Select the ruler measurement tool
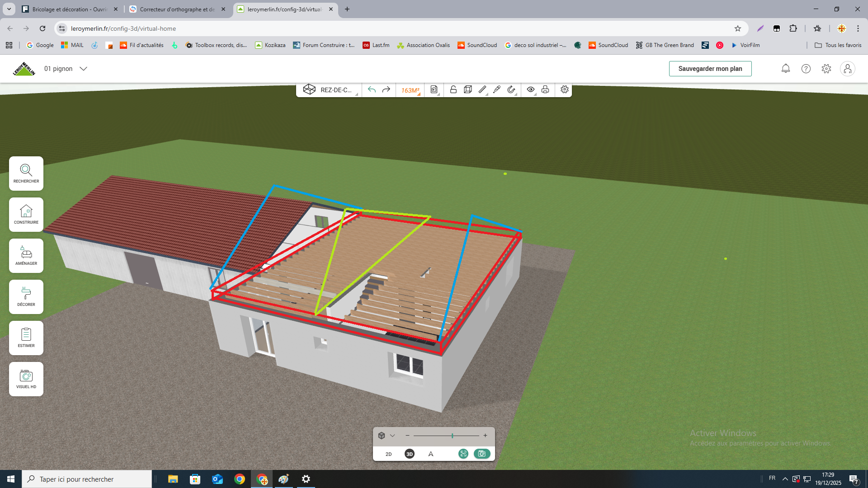 click(x=482, y=90)
